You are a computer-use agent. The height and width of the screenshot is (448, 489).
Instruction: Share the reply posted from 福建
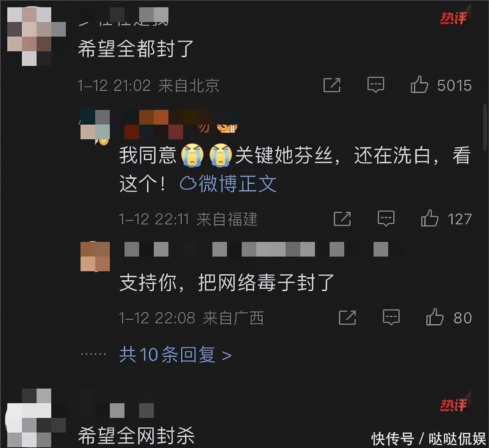click(342, 219)
